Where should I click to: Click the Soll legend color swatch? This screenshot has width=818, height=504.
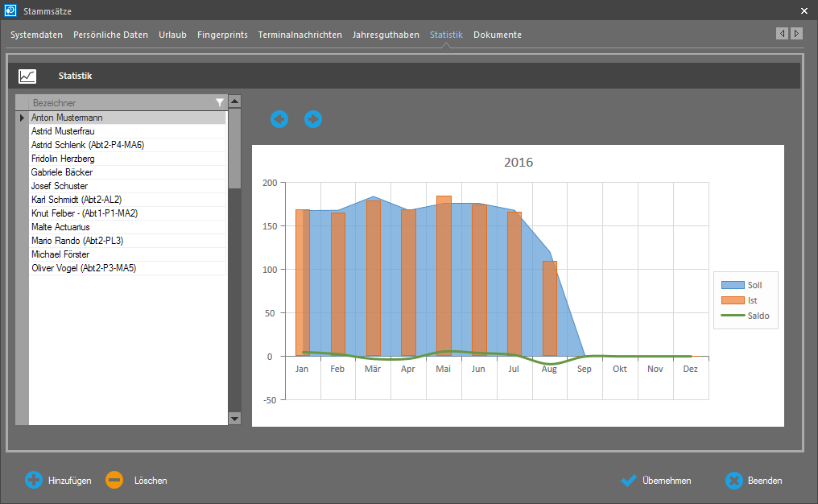click(x=733, y=285)
